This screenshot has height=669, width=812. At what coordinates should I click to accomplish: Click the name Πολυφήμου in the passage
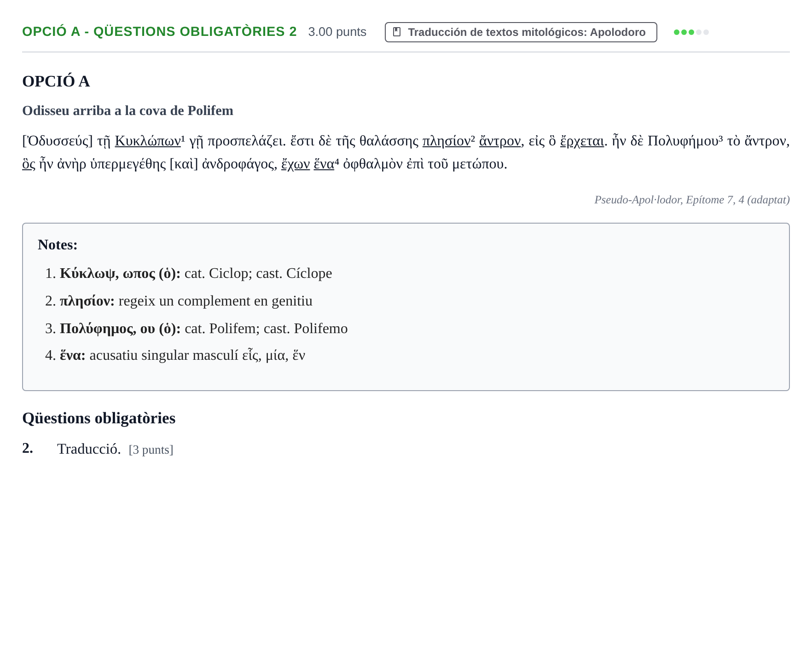tap(683, 141)
